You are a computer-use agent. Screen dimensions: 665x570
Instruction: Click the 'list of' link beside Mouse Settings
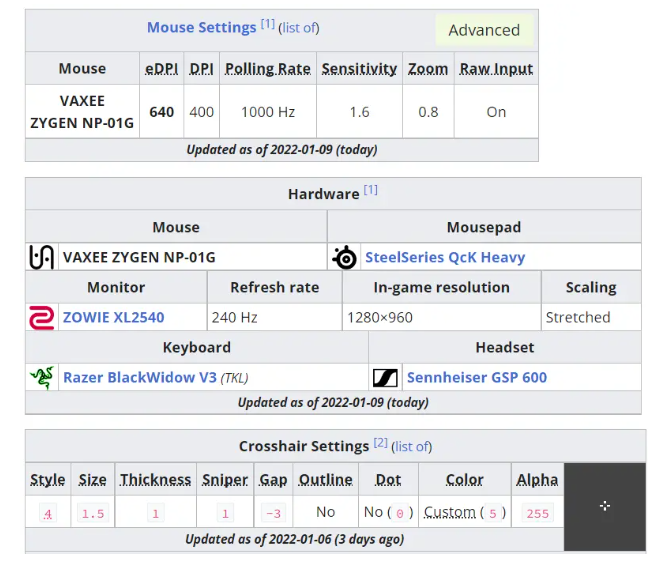pyautogui.click(x=300, y=28)
